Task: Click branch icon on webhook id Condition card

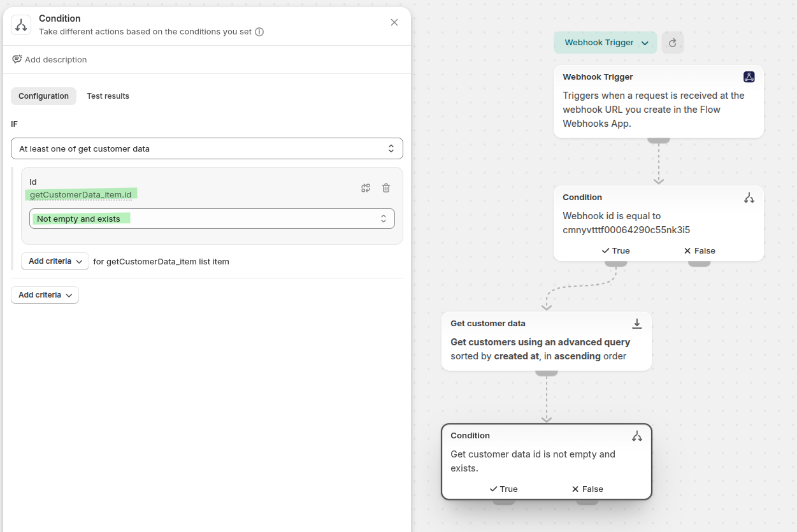Action: click(x=749, y=198)
